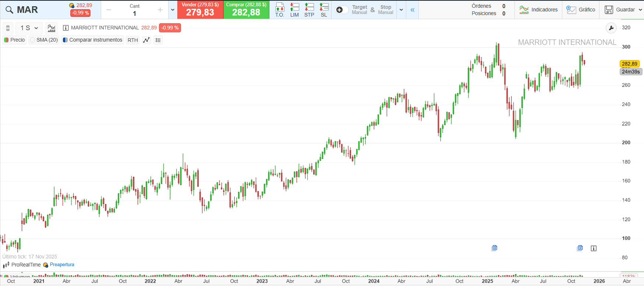Select the LIM limit order icon
This screenshot has height=286, width=644.
[294, 10]
